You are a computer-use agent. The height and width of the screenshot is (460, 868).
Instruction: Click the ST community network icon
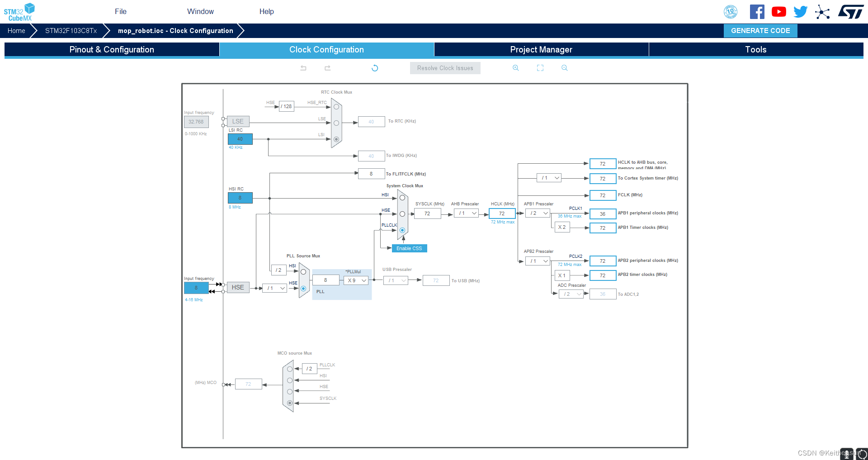pos(822,12)
